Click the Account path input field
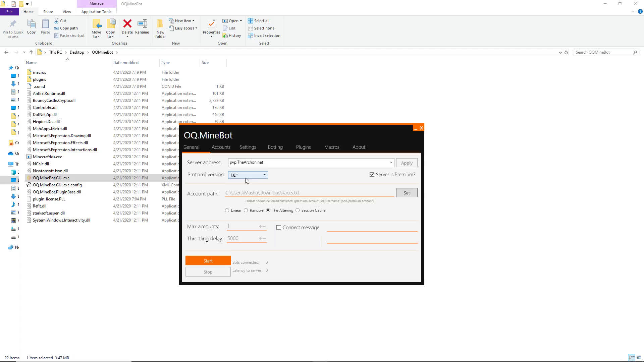This screenshot has width=644, height=362. [309, 193]
